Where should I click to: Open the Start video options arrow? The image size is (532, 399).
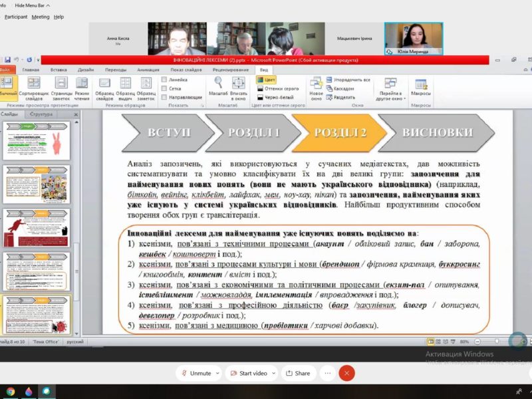tap(273, 373)
